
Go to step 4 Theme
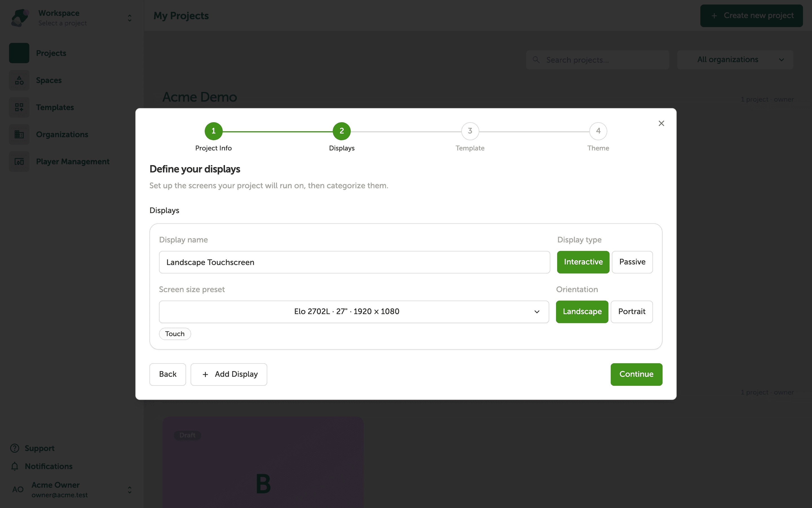click(x=598, y=131)
